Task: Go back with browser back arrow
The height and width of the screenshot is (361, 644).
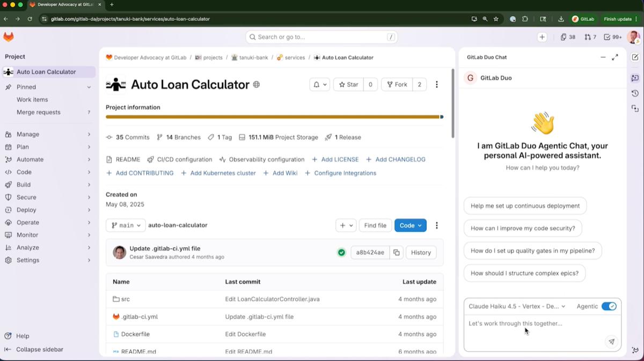Action: tap(6, 19)
